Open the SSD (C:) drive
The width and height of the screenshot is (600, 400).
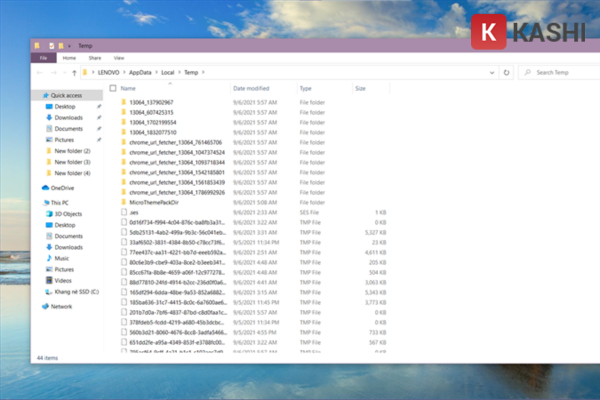pos(77,292)
